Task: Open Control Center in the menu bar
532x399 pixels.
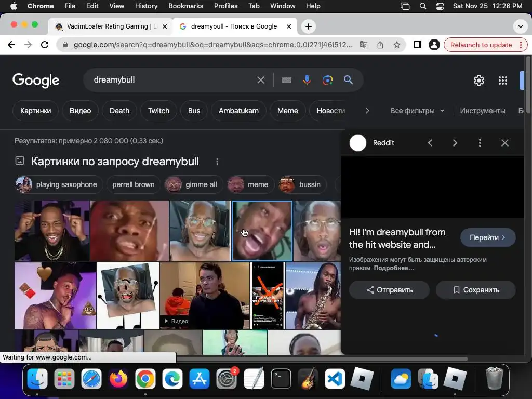Action: point(440,6)
